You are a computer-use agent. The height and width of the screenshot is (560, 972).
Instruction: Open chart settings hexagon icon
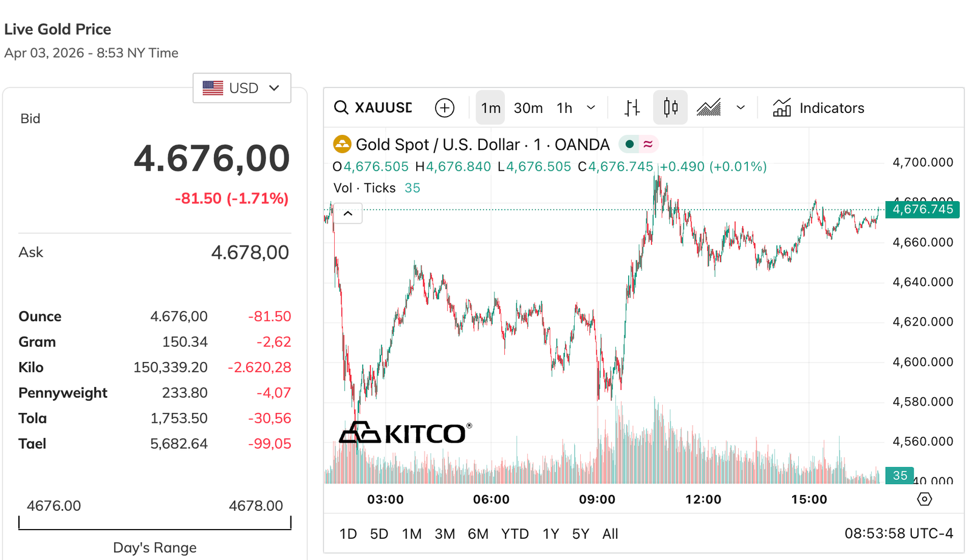click(x=924, y=499)
